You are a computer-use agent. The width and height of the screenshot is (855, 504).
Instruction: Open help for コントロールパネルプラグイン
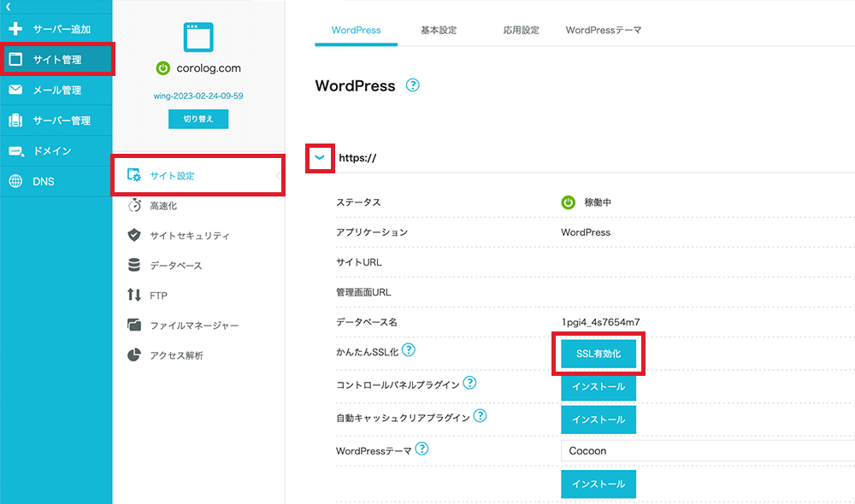469,384
